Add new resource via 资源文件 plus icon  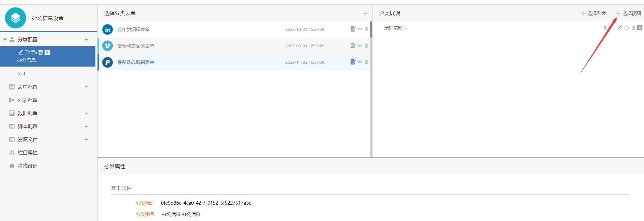[86, 139]
